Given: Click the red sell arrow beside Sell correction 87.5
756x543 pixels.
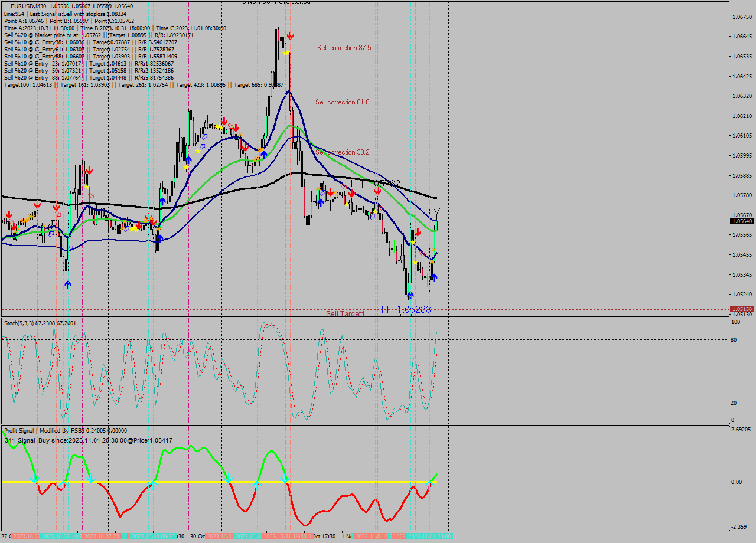Looking at the screenshot, I should (x=290, y=36).
